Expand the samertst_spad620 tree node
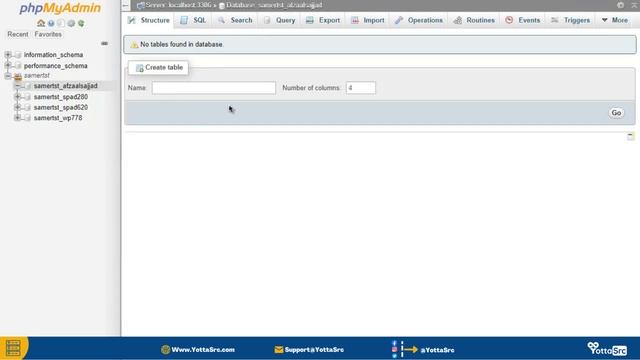640x360 pixels. tap(18, 107)
